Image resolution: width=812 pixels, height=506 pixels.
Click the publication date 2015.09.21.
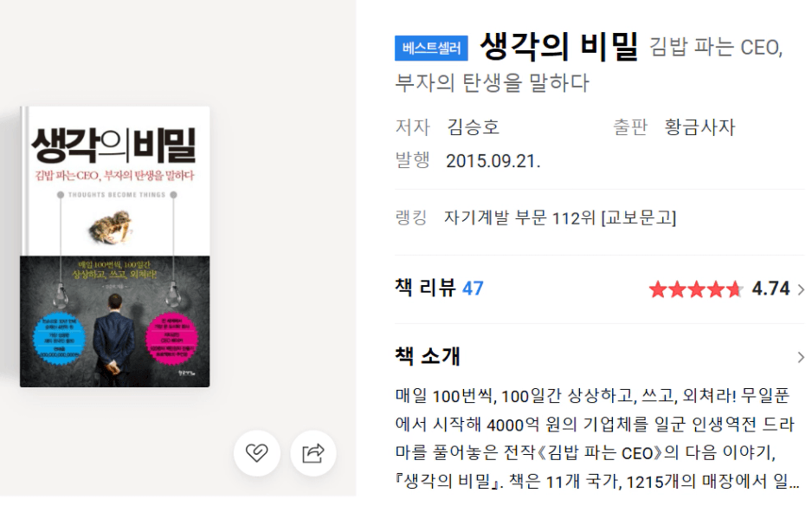493,160
